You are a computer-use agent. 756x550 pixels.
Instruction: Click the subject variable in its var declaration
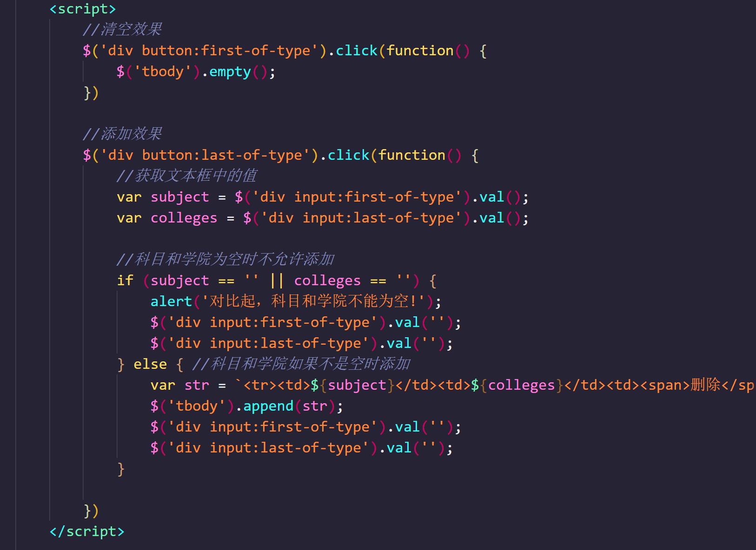click(180, 197)
